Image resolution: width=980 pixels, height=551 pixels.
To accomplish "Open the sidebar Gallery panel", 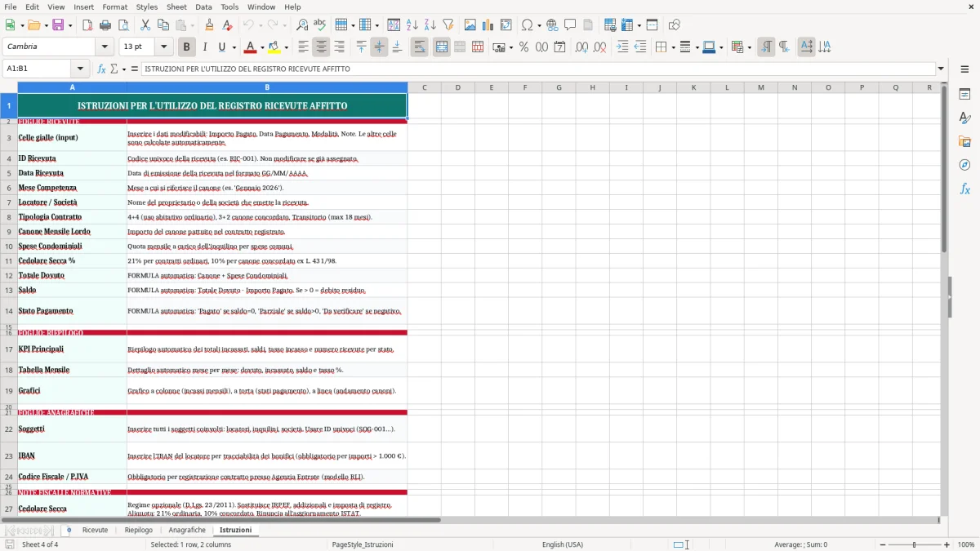I will tap(964, 141).
